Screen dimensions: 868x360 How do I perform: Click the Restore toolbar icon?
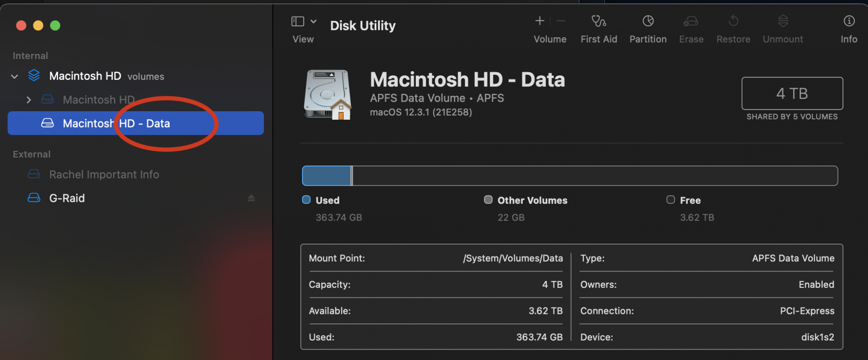(x=733, y=22)
